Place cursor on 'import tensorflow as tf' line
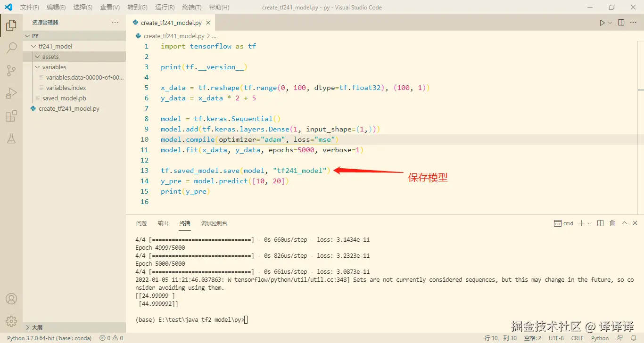The height and width of the screenshot is (343, 644). tap(208, 46)
